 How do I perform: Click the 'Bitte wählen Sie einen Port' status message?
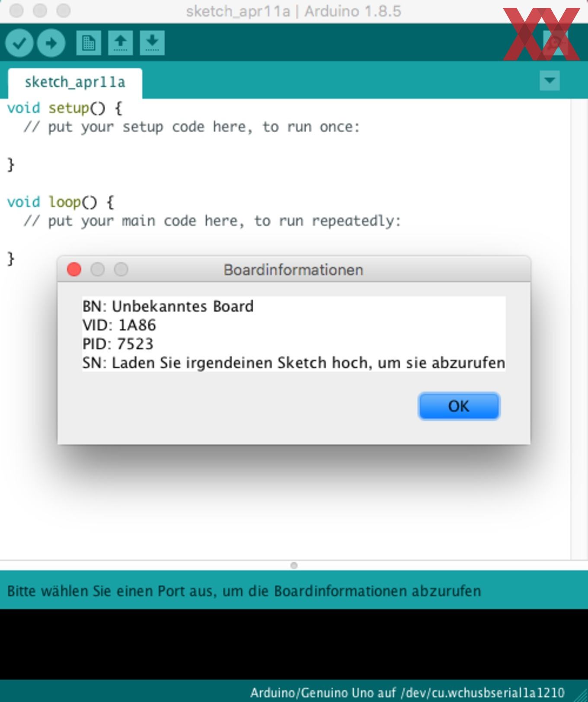(x=244, y=591)
